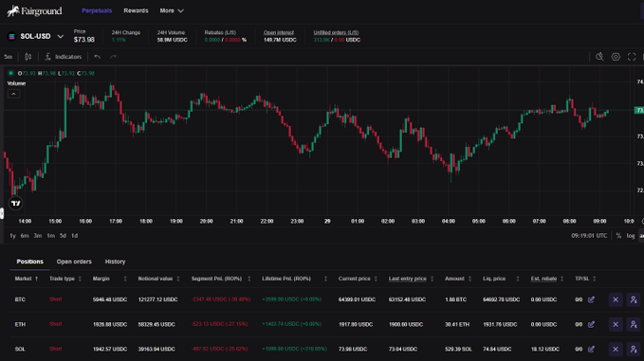This screenshot has height=361, width=644.
Task: Sort positions by Lifetime PnL (ROI%)
Action: [294, 279]
